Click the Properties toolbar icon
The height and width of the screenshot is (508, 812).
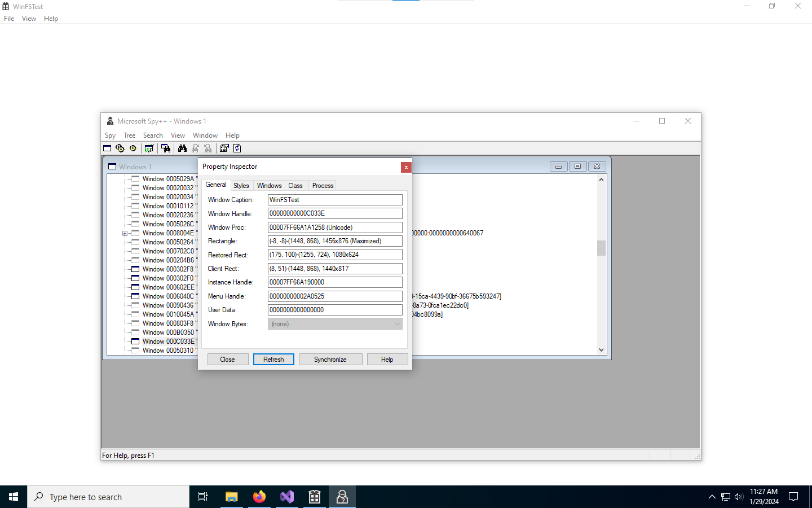tap(224, 148)
